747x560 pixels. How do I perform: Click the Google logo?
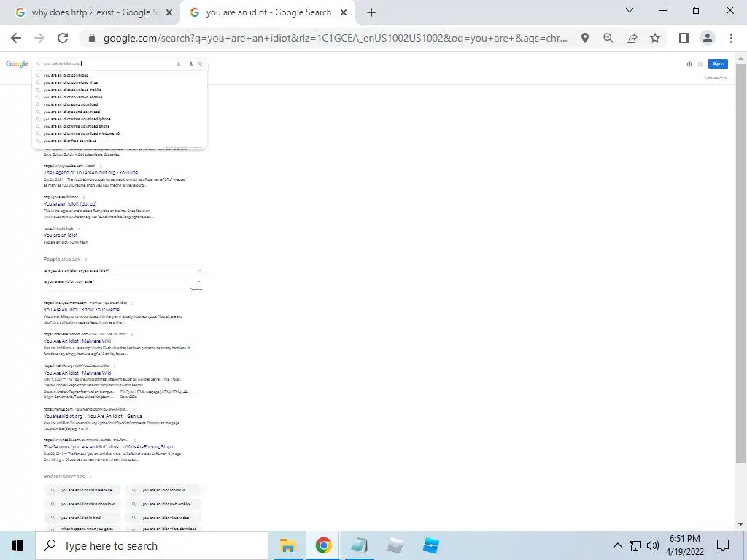coord(17,64)
